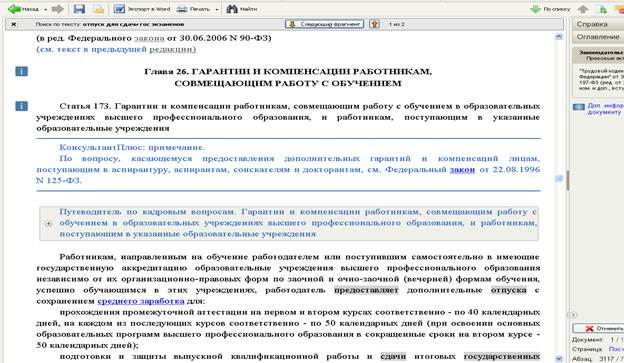Click the Статья 173 article title

click(x=288, y=117)
